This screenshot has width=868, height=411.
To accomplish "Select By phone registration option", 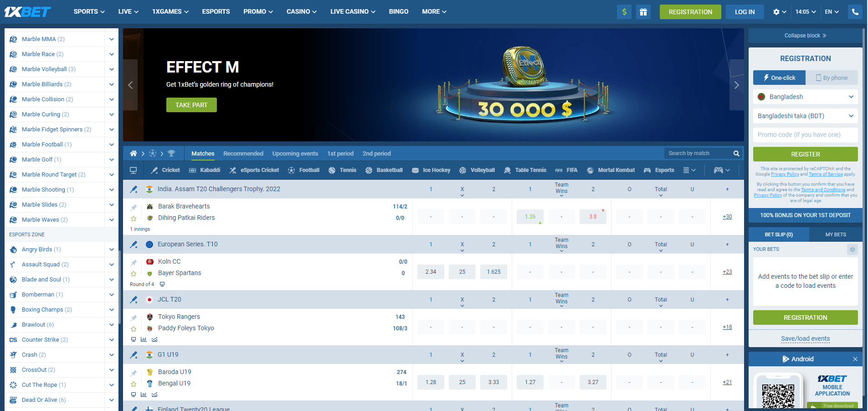I will (x=832, y=78).
